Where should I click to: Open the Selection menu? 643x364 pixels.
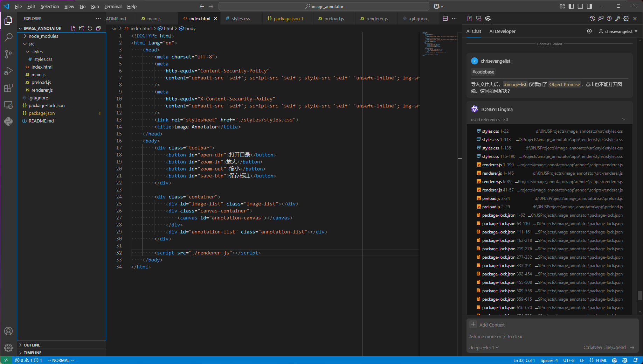point(49,6)
